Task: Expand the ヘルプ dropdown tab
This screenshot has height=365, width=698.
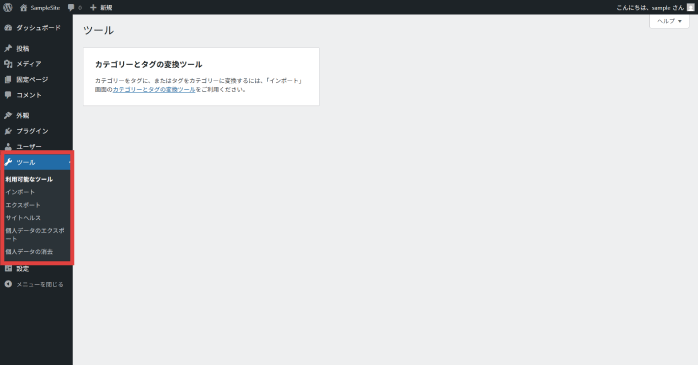Action: (669, 21)
